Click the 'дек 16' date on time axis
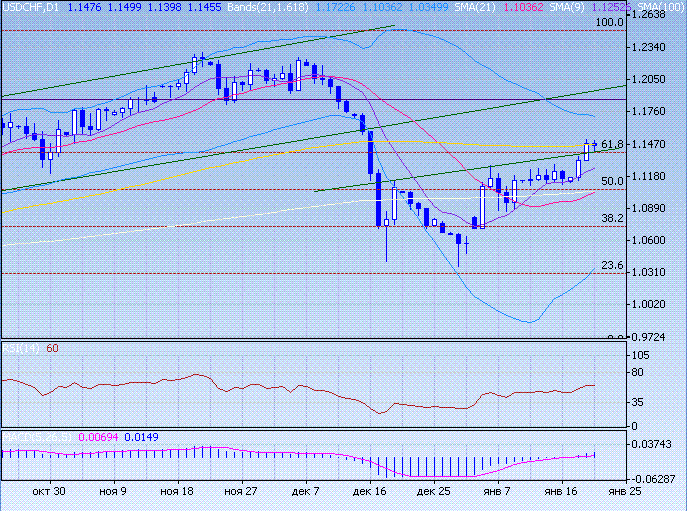Screen dimensions: 687x511 coord(370,492)
